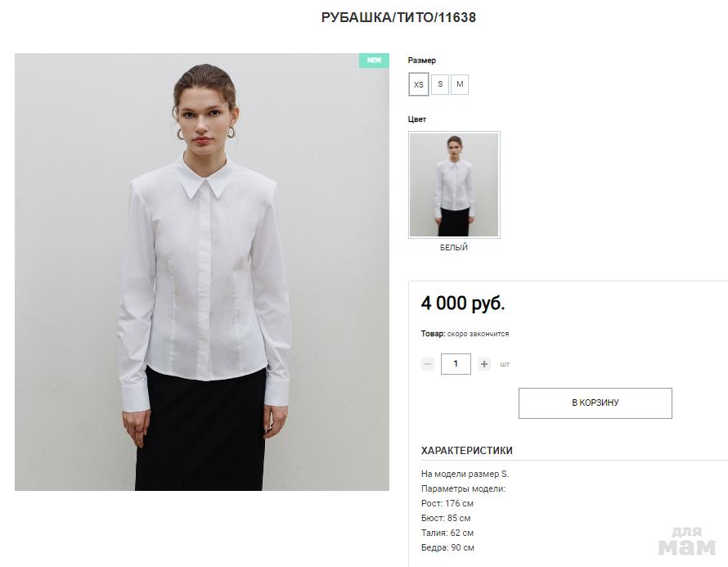Open the ХАРАКТЕРИСТИКИ section heading
Image resolution: width=728 pixels, height=567 pixels.
coord(466,451)
